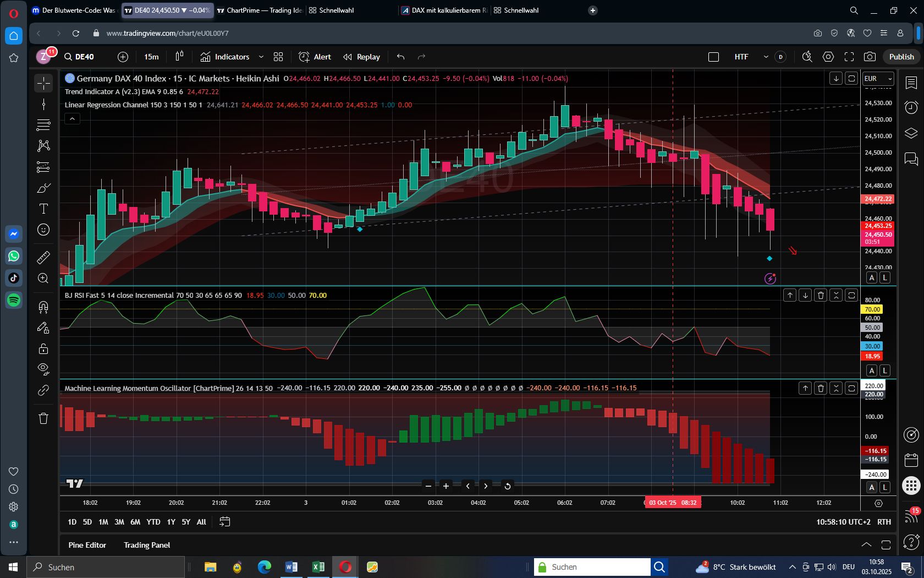The width and height of the screenshot is (924, 578).
Task: Click the zoom-in plus control on the chart
Action: point(446,486)
